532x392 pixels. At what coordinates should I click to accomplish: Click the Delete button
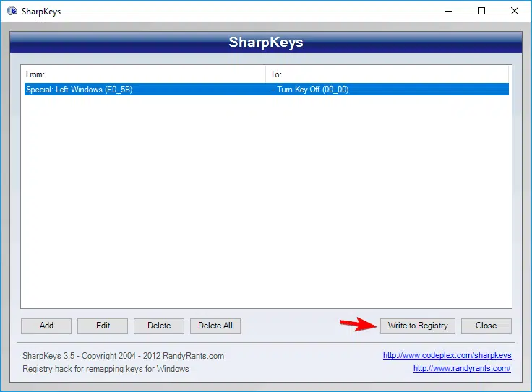click(x=159, y=326)
